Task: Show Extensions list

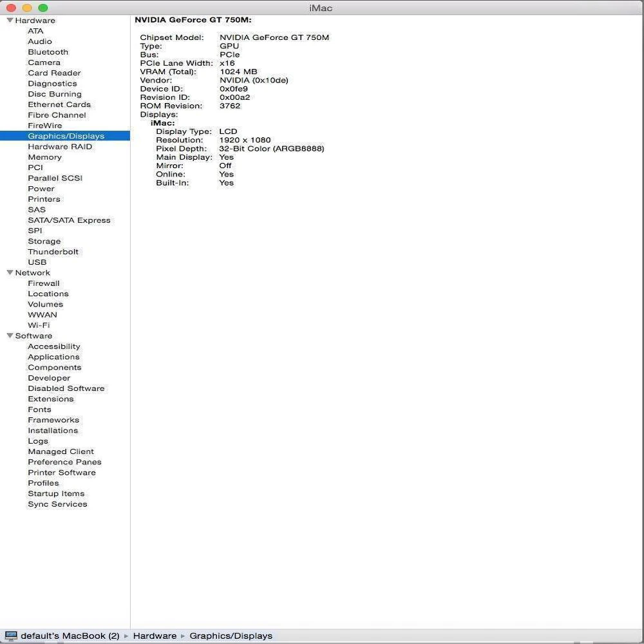Action: tap(50, 399)
